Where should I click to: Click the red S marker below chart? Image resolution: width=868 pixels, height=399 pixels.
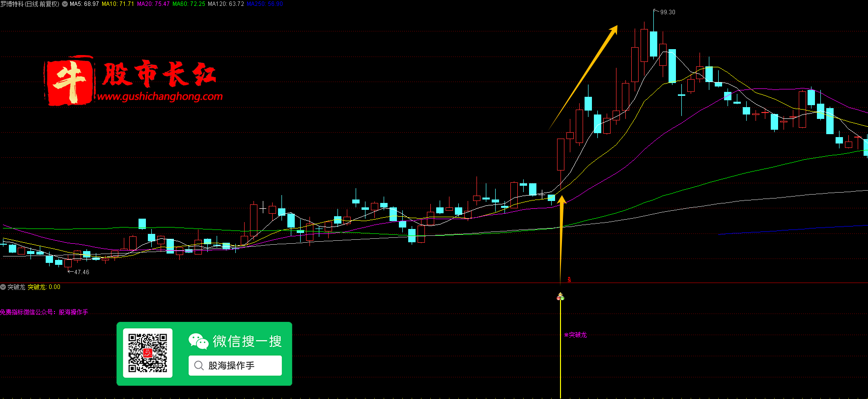569,280
